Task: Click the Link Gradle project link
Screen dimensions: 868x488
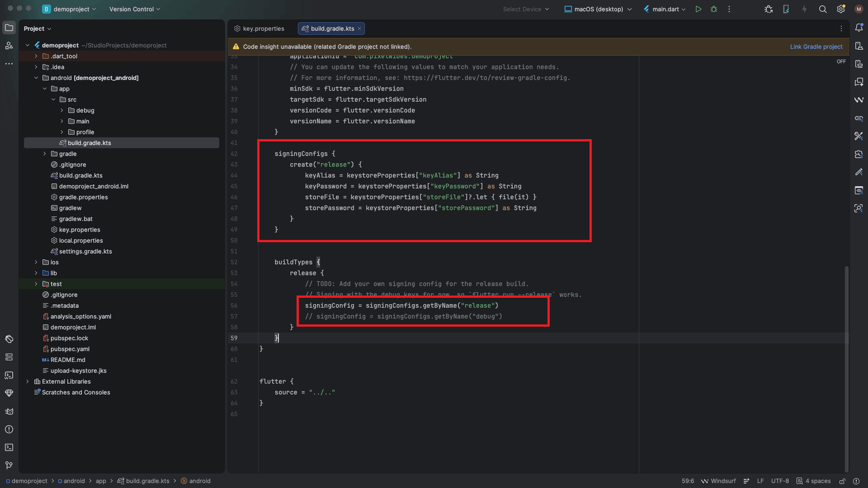Action: click(816, 47)
